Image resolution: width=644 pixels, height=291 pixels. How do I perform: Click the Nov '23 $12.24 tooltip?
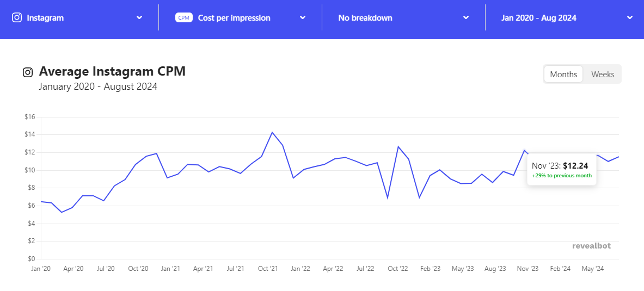coord(561,170)
